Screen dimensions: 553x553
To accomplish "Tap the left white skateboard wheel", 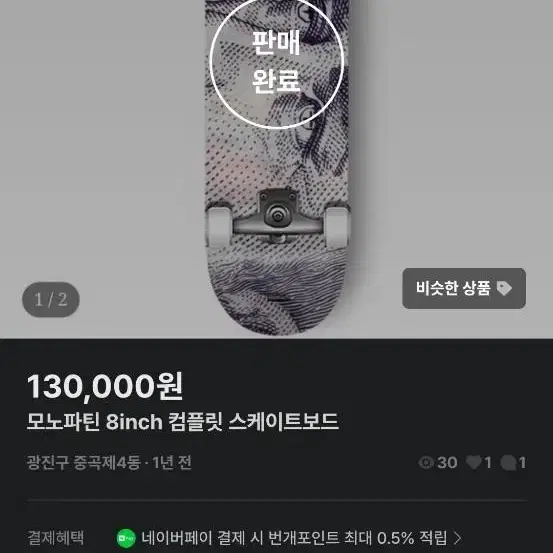I will (x=219, y=227).
